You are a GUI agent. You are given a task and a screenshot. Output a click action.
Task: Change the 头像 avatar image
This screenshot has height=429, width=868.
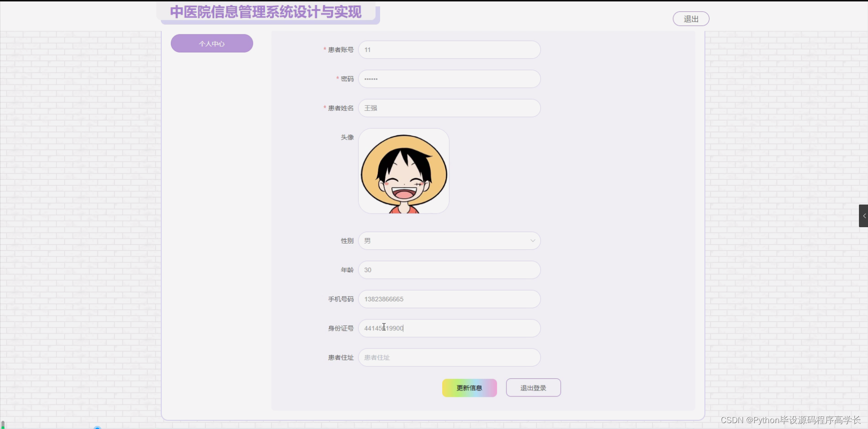pyautogui.click(x=404, y=171)
